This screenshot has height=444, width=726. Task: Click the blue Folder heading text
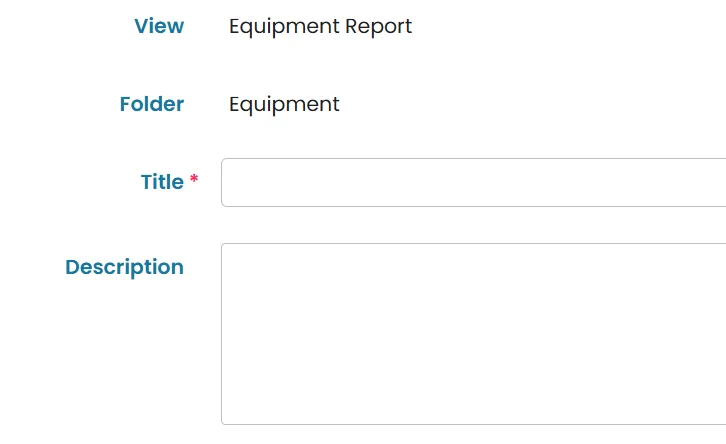[152, 104]
